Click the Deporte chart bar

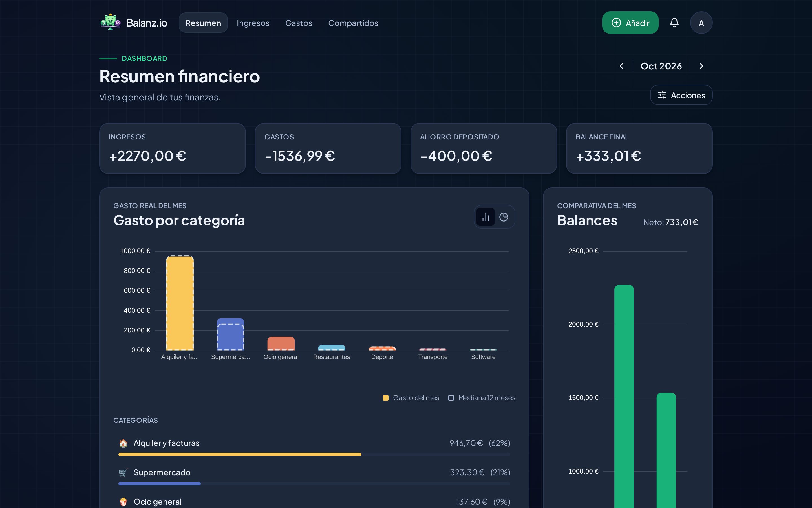(x=382, y=349)
